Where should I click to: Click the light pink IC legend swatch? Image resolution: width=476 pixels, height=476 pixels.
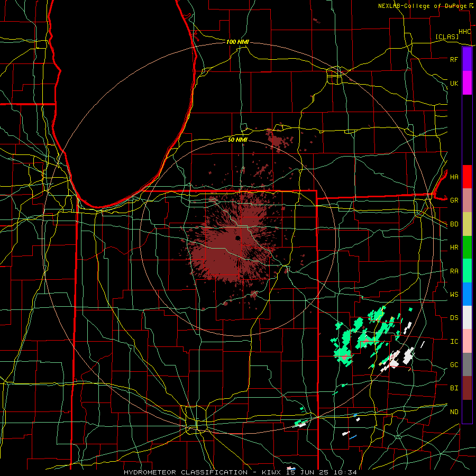(467, 341)
